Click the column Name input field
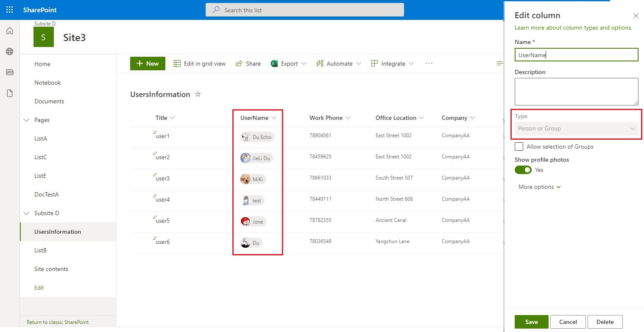 [577, 55]
